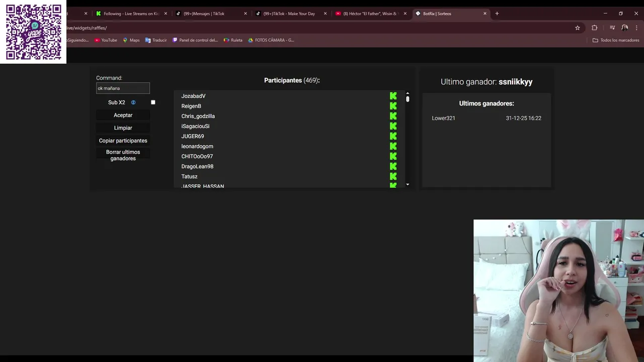Open the Traducir bookmark
644x362 pixels.
tap(156, 40)
